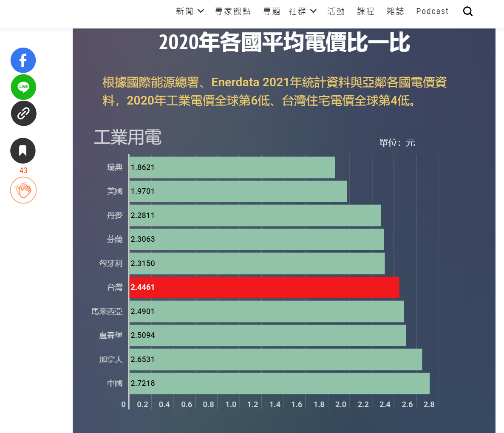Click the 瑞典 bar showing 1.8621
Image resolution: width=504 pixels, height=433 pixels.
coord(232,167)
